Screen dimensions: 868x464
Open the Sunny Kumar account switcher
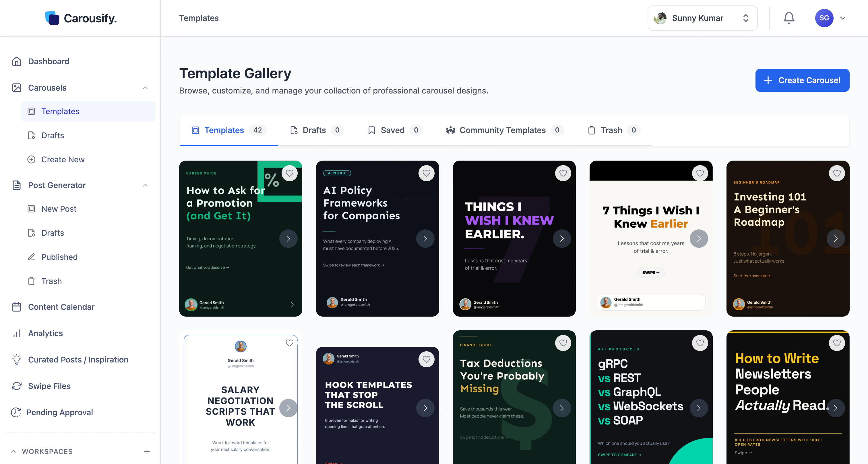pos(702,18)
